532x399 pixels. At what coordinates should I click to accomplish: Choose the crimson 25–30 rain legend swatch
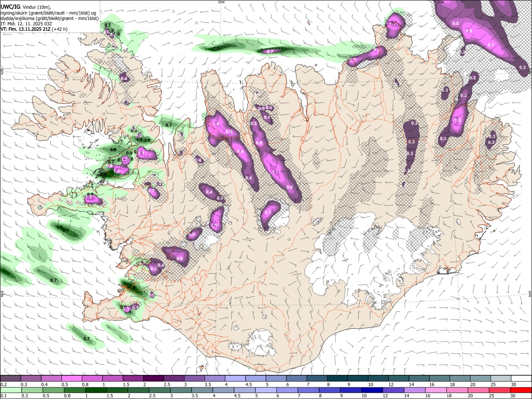500,390
